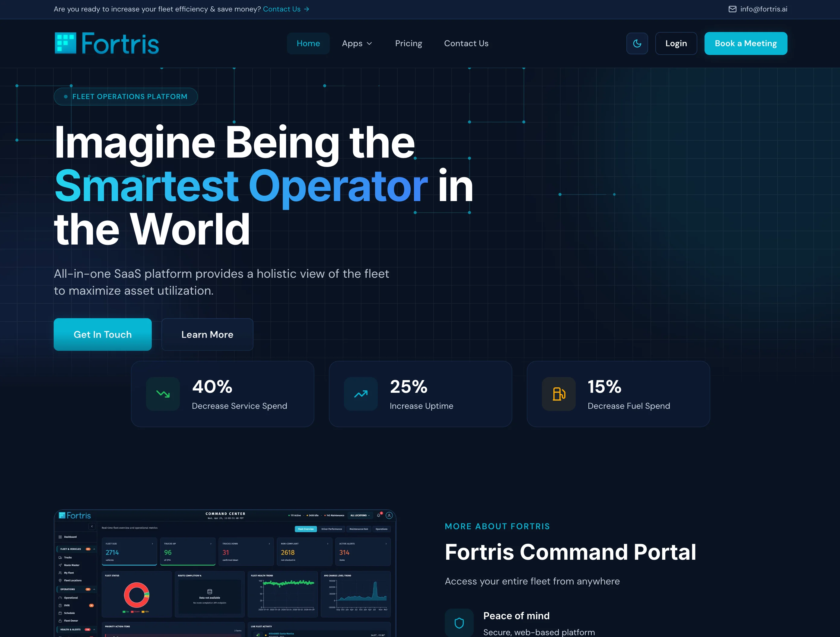This screenshot has height=637, width=840.
Task: Expand the NON-COMPLIANT card chevron in the preview
Action: click(328, 543)
